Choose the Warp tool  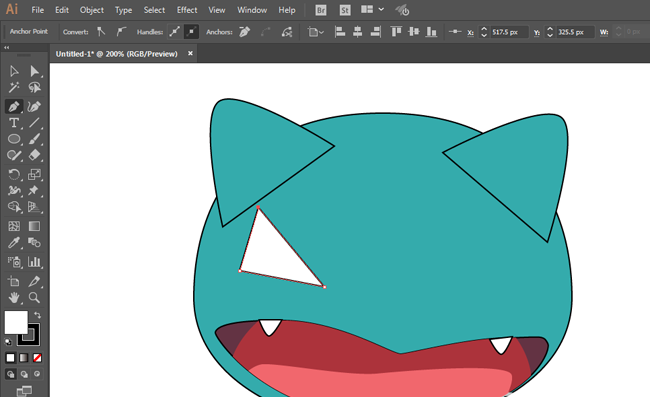pos(14,191)
